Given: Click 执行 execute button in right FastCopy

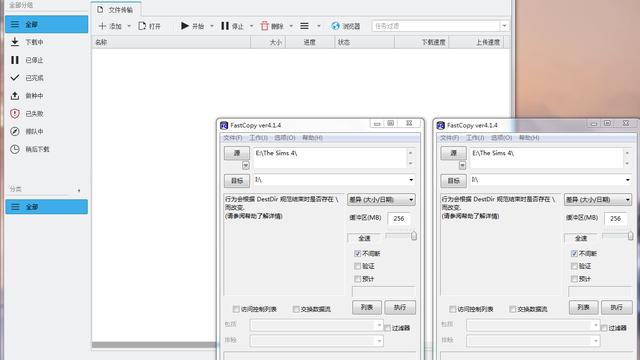Looking at the screenshot, I should tap(617, 307).
